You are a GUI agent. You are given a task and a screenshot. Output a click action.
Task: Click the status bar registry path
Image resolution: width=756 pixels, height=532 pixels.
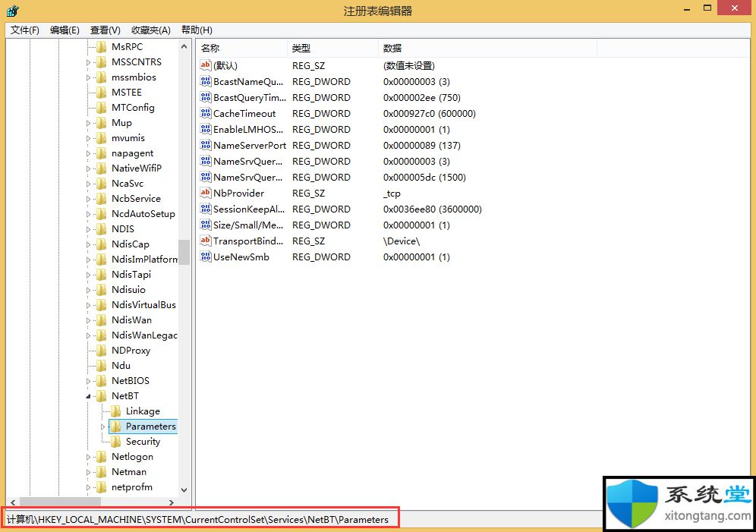197,519
